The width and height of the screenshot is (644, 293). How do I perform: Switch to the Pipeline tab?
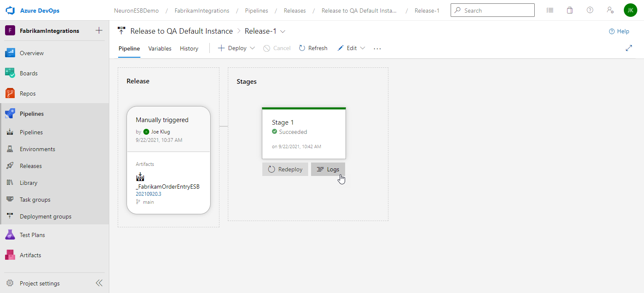(x=129, y=48)
